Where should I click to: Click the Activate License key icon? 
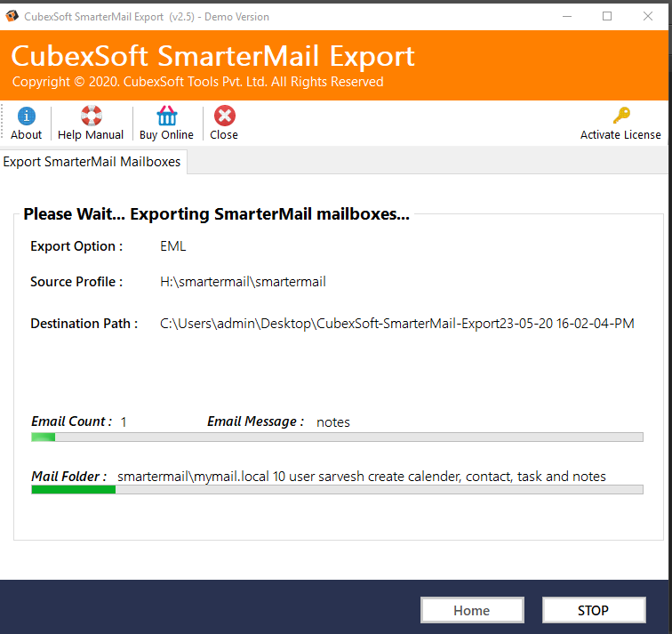620,115
